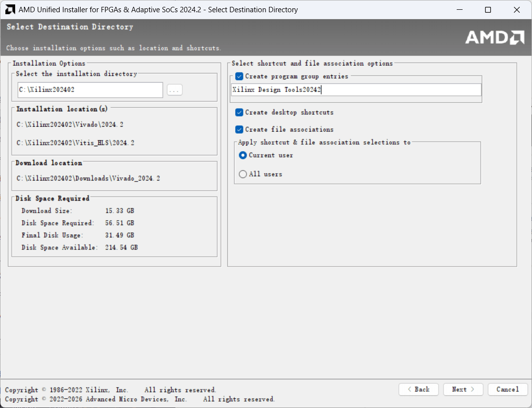Select the Current user radio option
Image resolution: width=532 pixels, height=408 pixels.
click(x=243, y=156)
